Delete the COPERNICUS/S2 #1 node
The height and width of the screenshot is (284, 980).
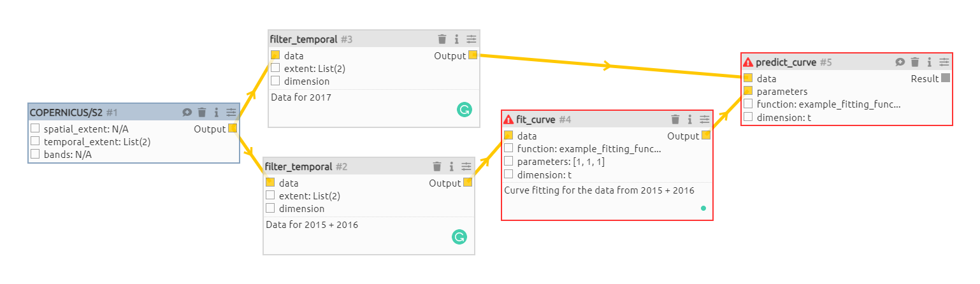202,113
